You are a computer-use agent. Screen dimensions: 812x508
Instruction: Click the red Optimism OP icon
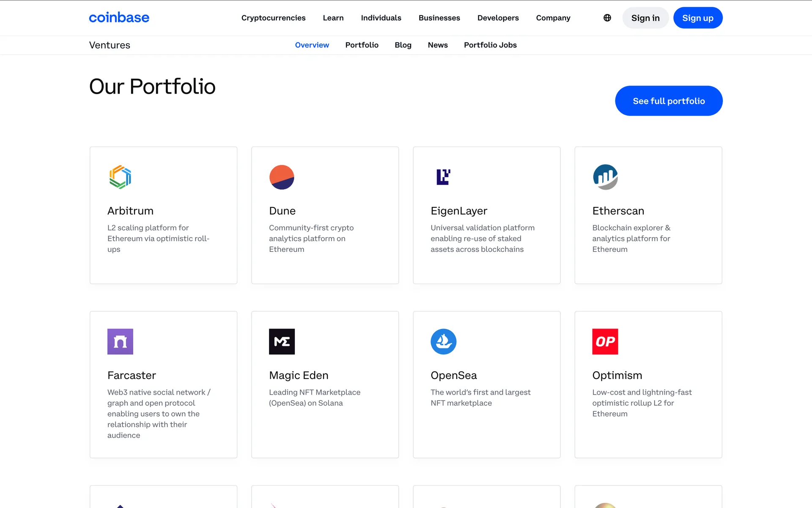coord(605,342)
